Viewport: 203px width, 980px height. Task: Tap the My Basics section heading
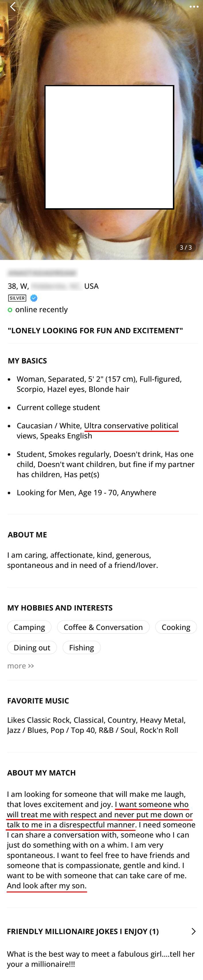tap(28, 361)
